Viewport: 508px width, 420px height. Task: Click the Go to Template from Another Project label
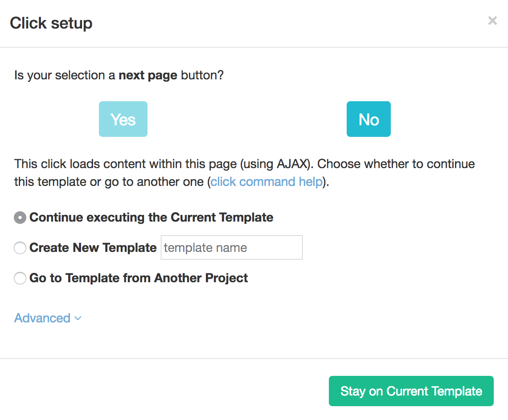(139, 278)
